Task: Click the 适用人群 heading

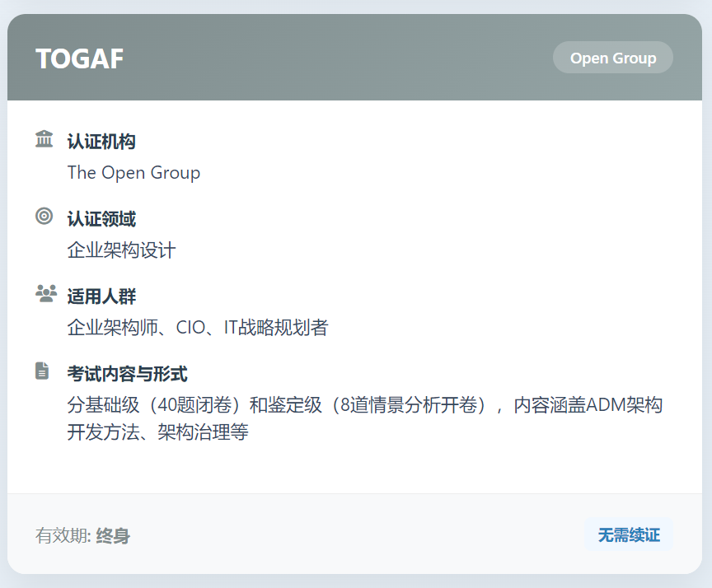Action: (101, 296)
